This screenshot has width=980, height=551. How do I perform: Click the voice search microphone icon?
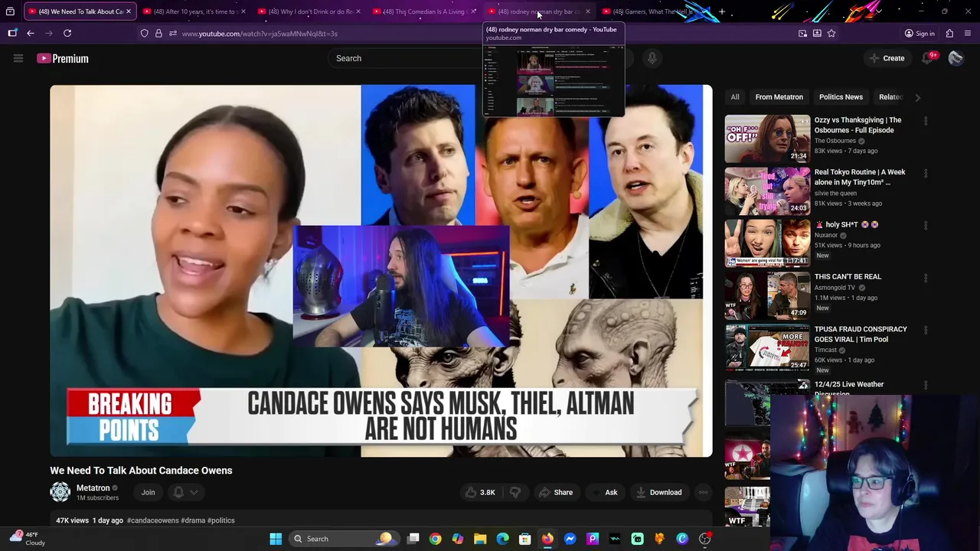[x=652, y=58]
